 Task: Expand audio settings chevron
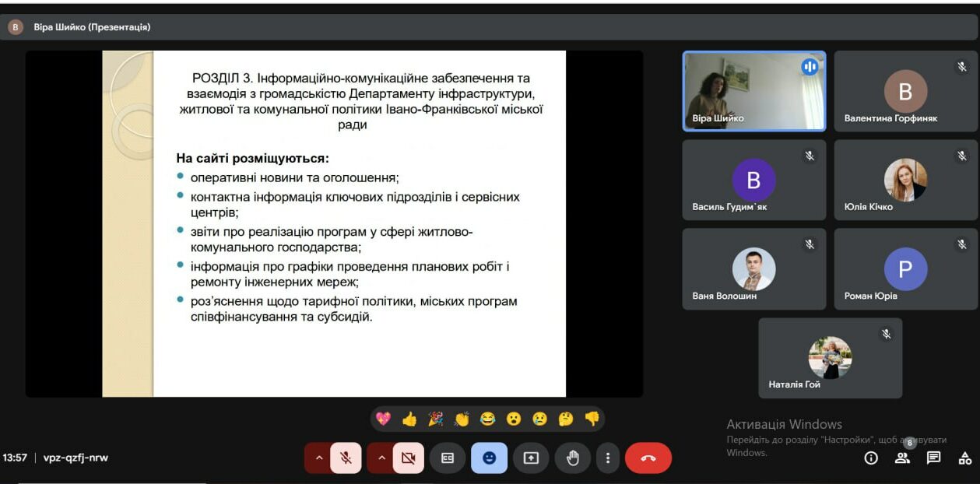tap(318, 458)
